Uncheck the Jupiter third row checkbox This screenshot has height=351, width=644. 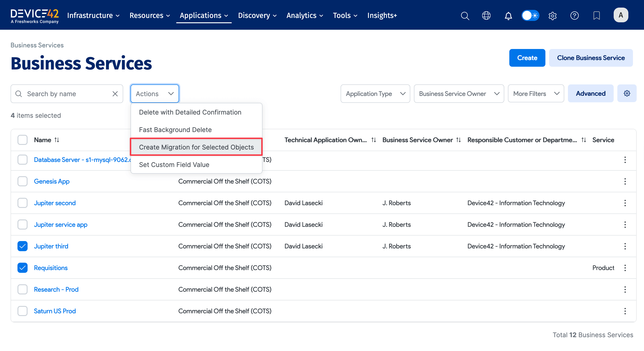tap(22, 246)
